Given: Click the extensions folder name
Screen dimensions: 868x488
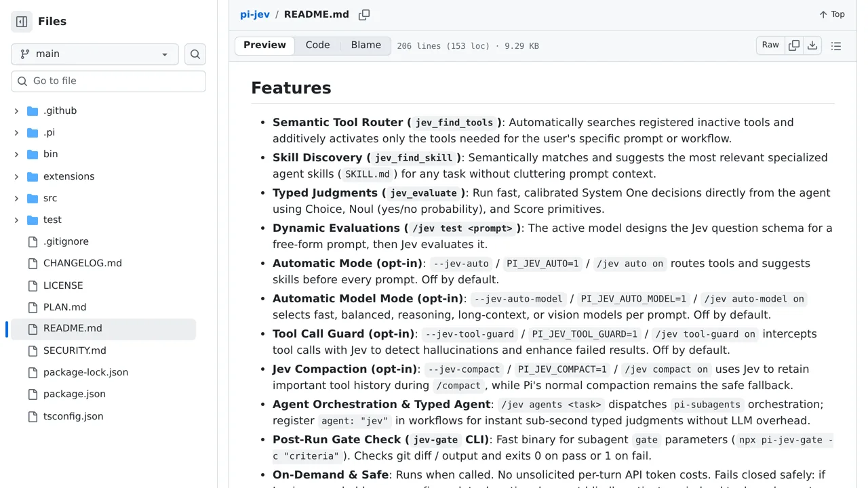Looking at the screenshot, I should click(x=69, y=176).
